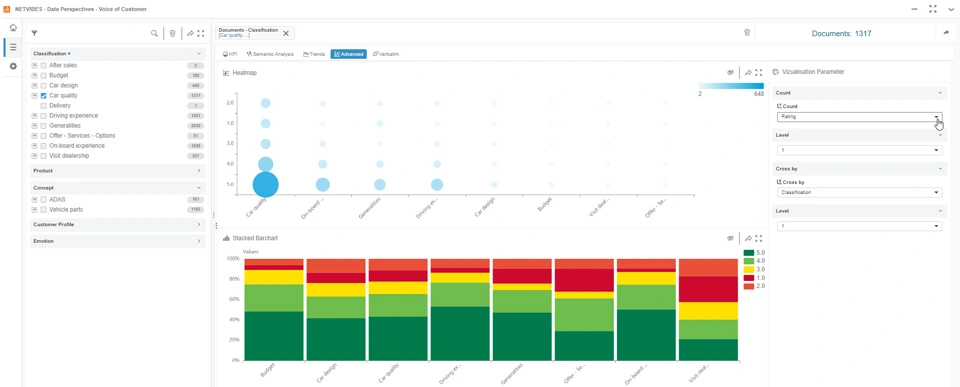960x387 pixels.
Task: Share the Heatmap chart
Action: (748, 72)
